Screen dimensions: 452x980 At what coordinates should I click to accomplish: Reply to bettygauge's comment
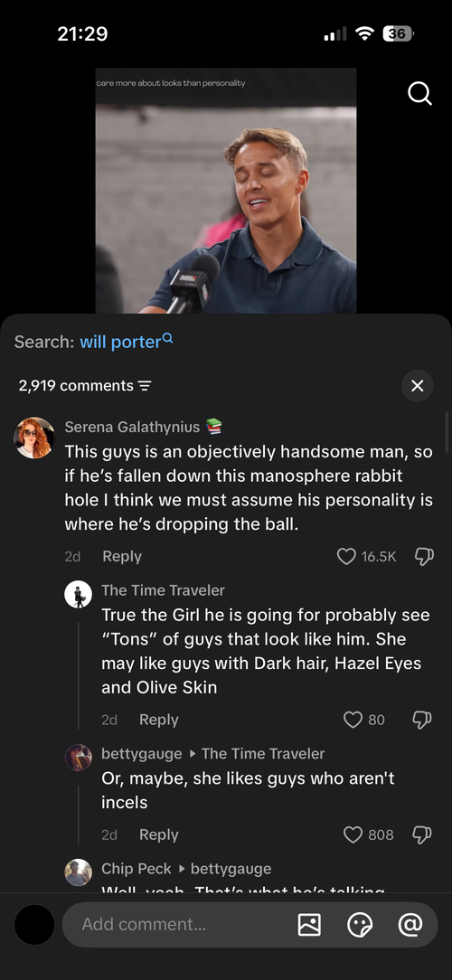(159, 835)
